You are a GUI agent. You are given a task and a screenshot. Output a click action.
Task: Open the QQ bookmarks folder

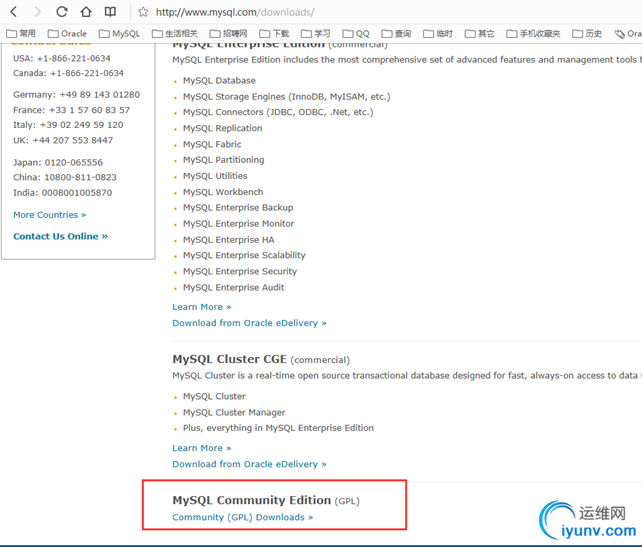click(356, 34)
